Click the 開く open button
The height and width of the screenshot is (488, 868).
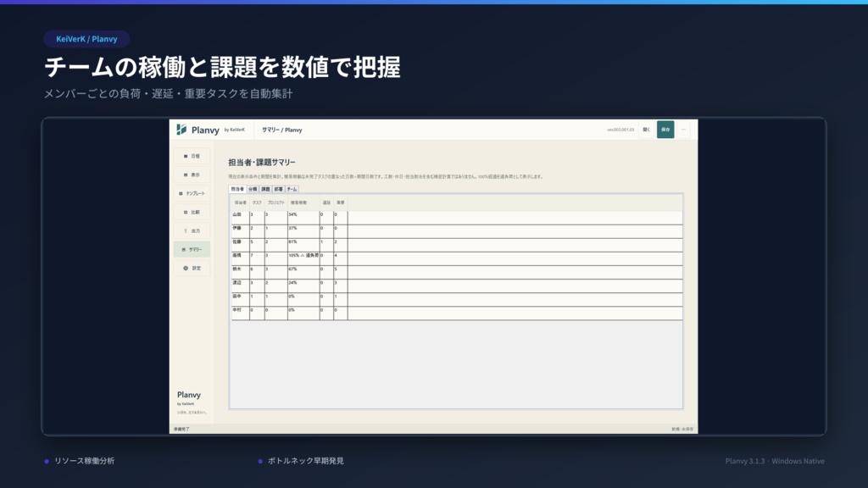646,130
